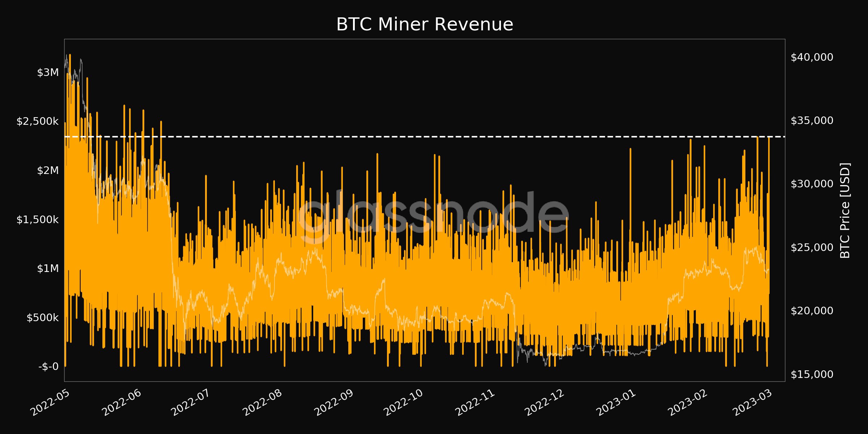Click the $2M left axis label
868x434 pixels.
(x=48, y=171)
